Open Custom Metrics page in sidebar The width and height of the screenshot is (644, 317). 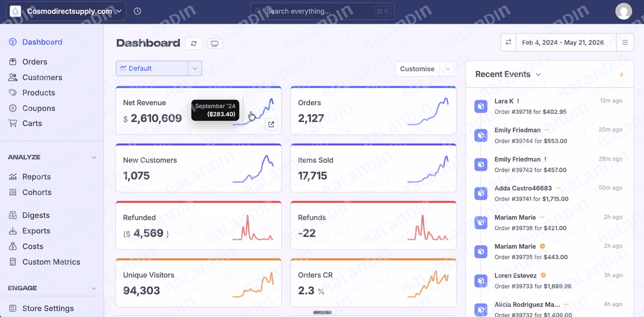tap(52, 262)
